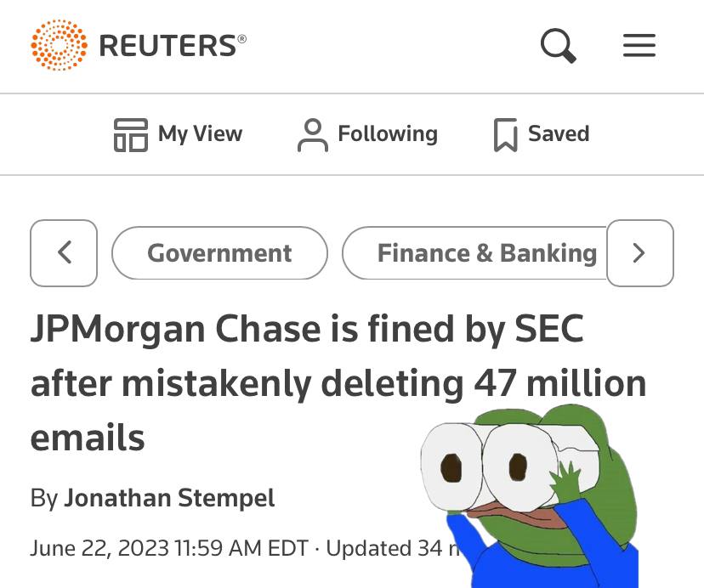704x588 pixels.
Task: Select the Finance & Banking topic pill
Action: coord(474,252)
